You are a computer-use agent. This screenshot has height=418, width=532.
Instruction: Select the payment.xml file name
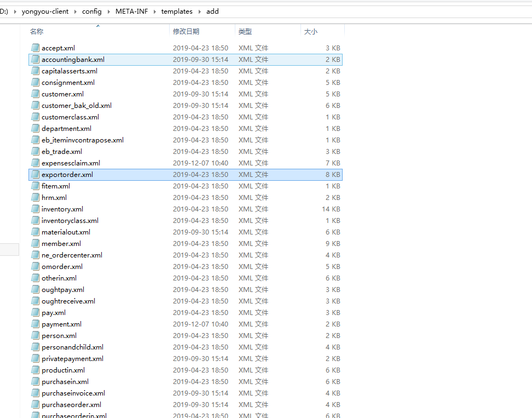point(61,324)
